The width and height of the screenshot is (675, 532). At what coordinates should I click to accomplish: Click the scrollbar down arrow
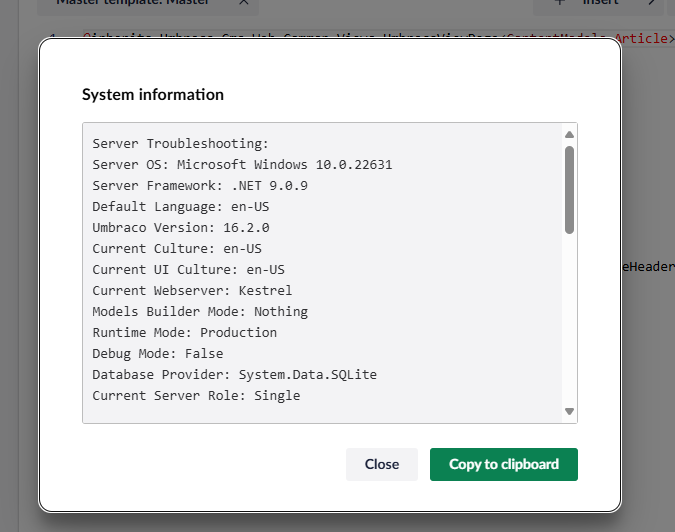pos(569,411)
